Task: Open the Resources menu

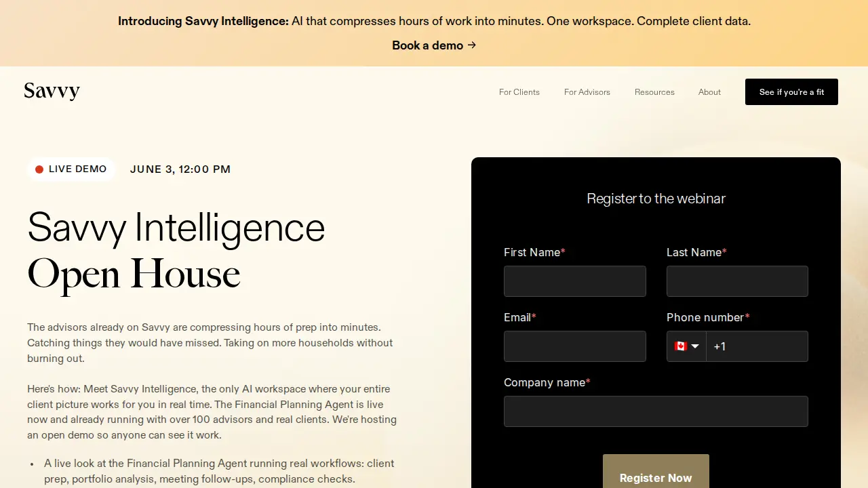Action: pyautogui.click(x=654, y=92)
